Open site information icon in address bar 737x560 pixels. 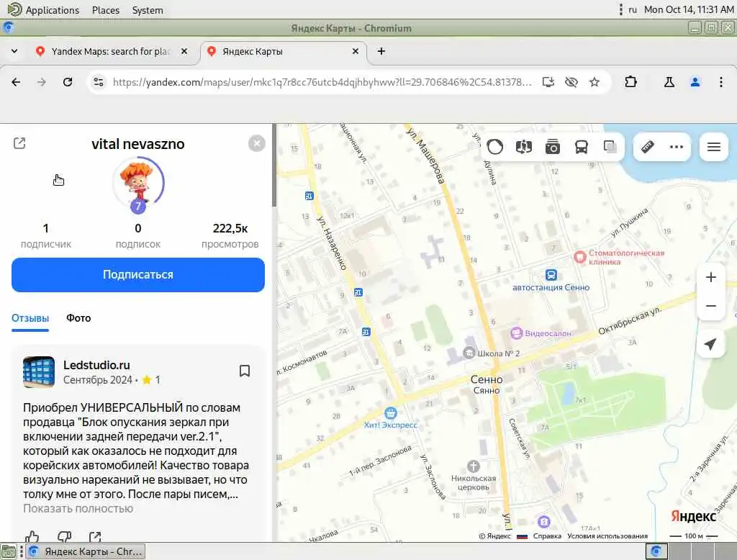tap(98, 82)
